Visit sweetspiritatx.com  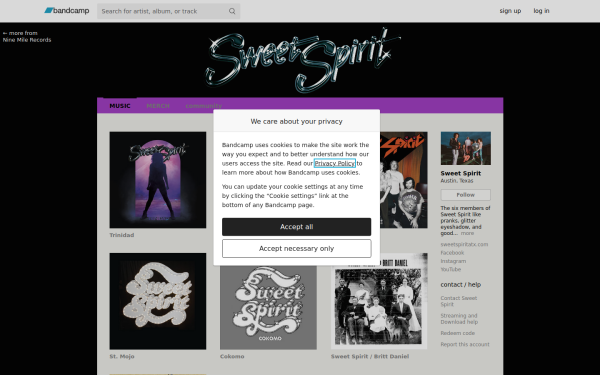[x=464, y=244]
